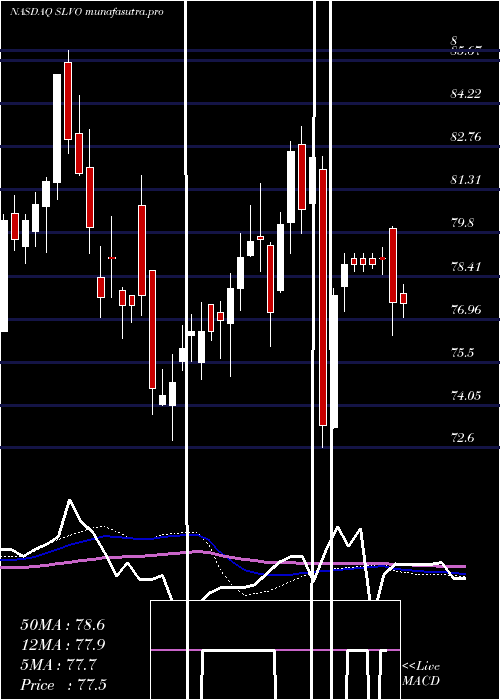Click the NASDAQ SLVO munafasutra.pro title text
This screenshot has height=700, width=500.
point(87,12)
